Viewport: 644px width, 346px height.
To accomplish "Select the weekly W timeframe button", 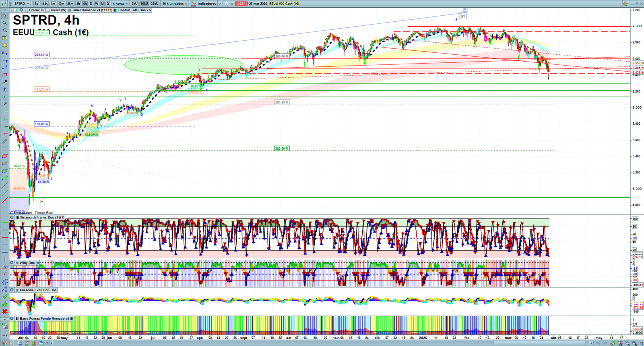I will (96, 4).
